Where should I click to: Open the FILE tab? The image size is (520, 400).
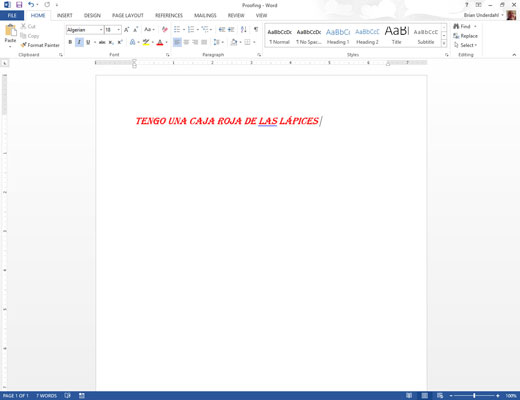tap(12, 15)
